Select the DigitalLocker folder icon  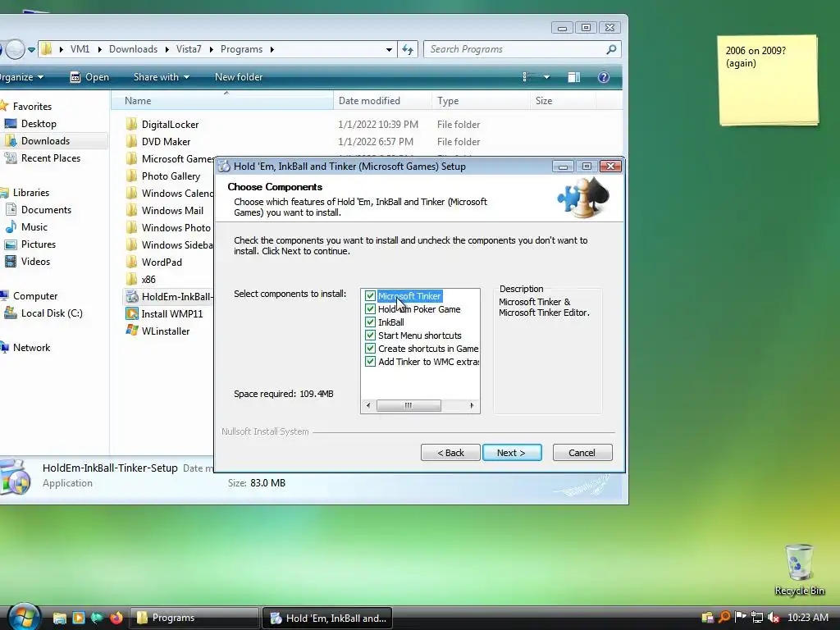tap(131, 125)
